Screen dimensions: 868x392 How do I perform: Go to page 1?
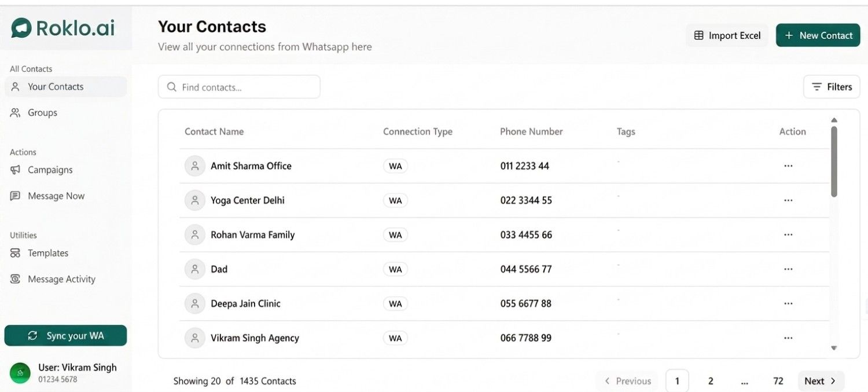coord(677,381)
